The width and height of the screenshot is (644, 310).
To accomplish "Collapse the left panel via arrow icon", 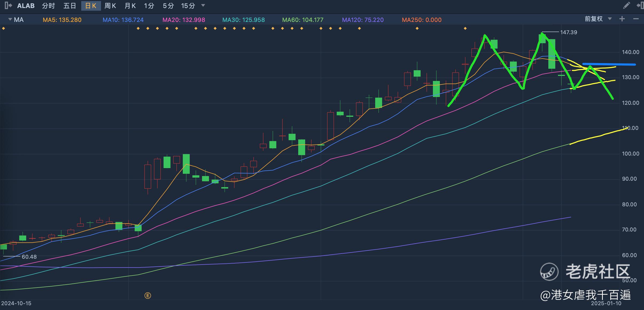I will pyautogui.click(x=8, y=6).
